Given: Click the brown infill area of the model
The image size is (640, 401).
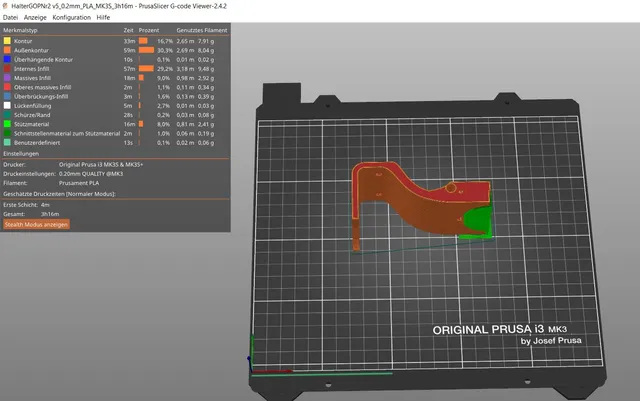Looking at the screenshot, I should pyautogui.click(x=412, y=208).
